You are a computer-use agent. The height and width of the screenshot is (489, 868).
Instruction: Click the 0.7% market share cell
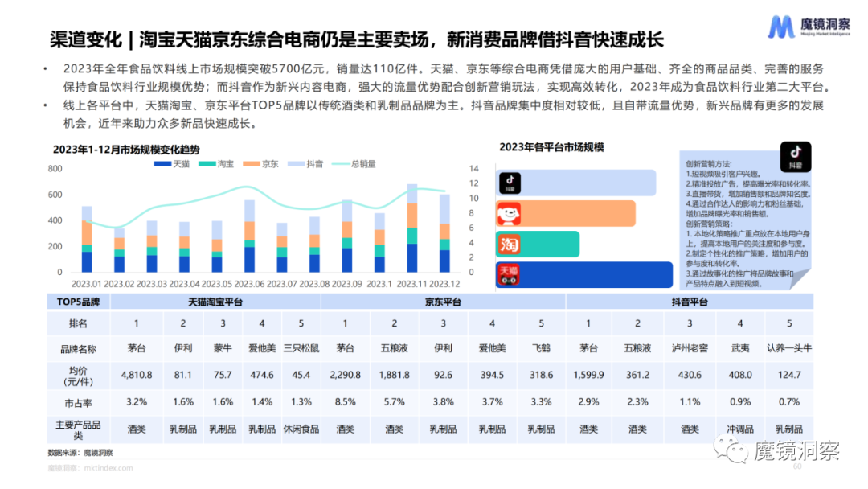tap(789, 402)
